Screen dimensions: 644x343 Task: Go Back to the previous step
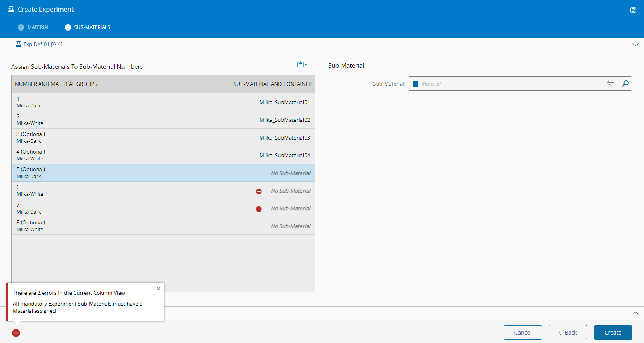568,333
